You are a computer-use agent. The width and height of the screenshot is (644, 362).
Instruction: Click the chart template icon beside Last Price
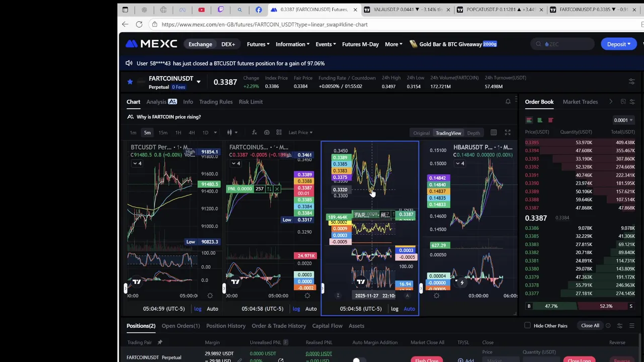[279, 132]
